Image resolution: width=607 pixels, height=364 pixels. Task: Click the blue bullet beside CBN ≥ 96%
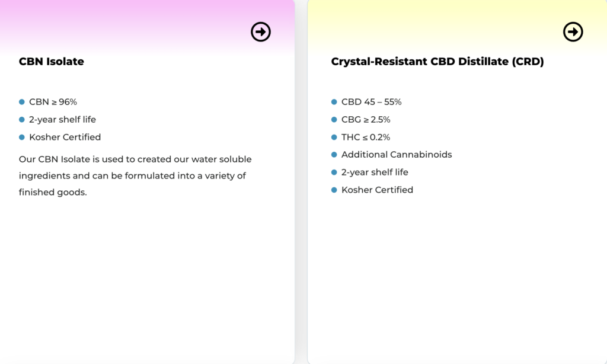(x=22, y=102)
